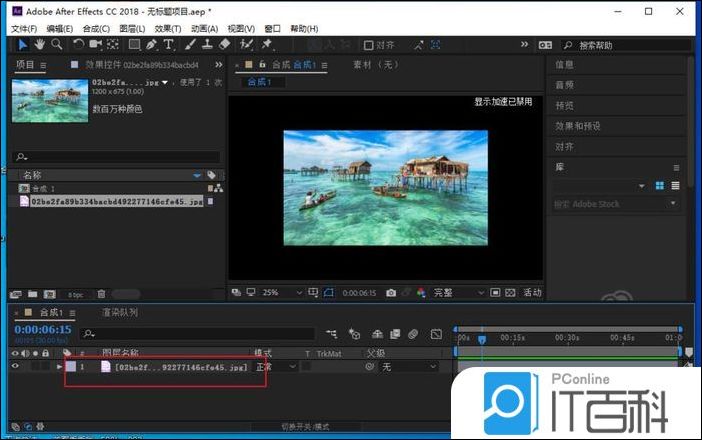The width and height of the screenshot is (702, 440).
Task: Click the timeline playhead marker
Action: click(x=481, y=338)
